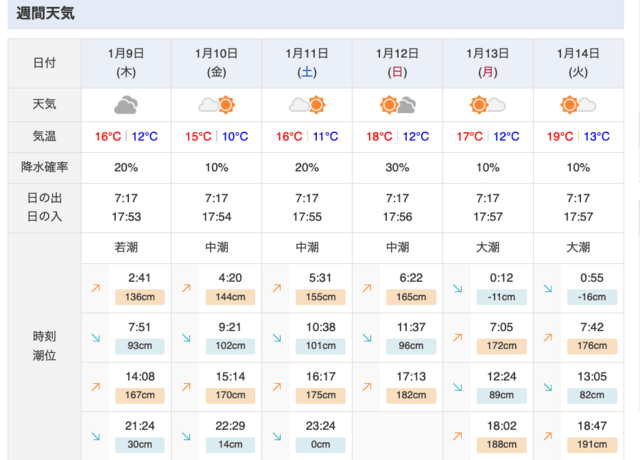Click the 191cm tide level badge

(592, 445)
